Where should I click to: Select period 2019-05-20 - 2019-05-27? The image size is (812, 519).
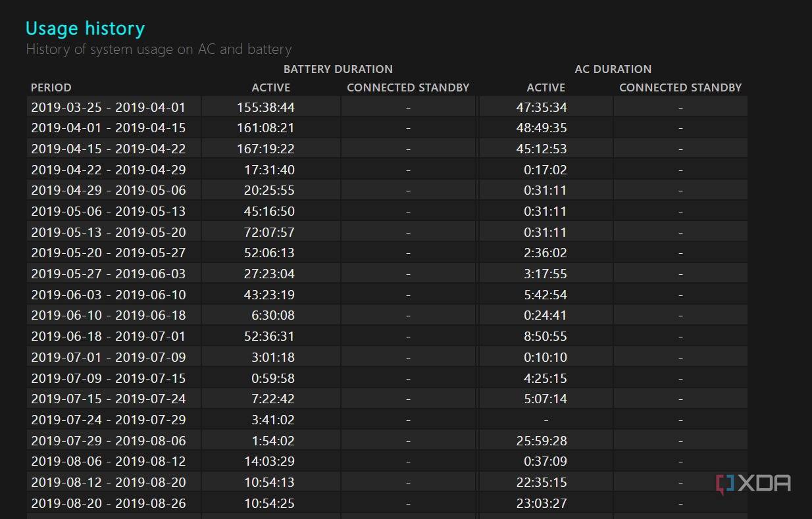109,253
